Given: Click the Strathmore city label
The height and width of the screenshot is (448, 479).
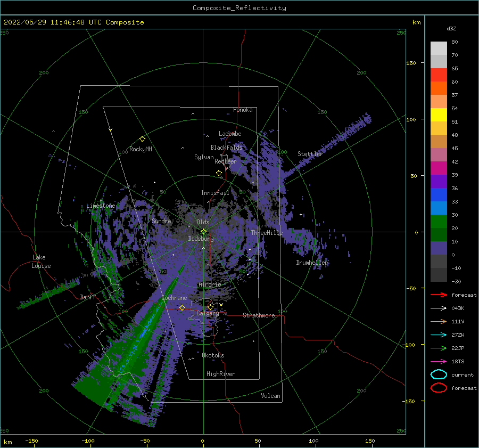Looking at the screenshot, I should [259, 315].
